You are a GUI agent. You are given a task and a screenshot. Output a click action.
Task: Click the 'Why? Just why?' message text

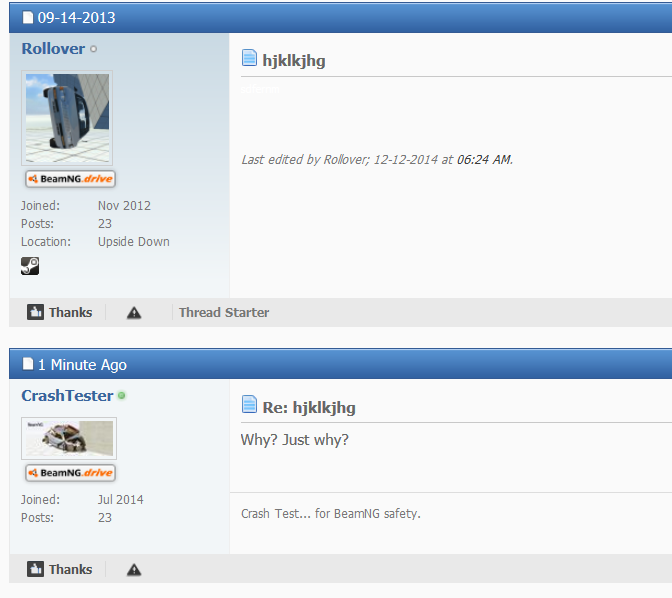click(x=295, y=440)
